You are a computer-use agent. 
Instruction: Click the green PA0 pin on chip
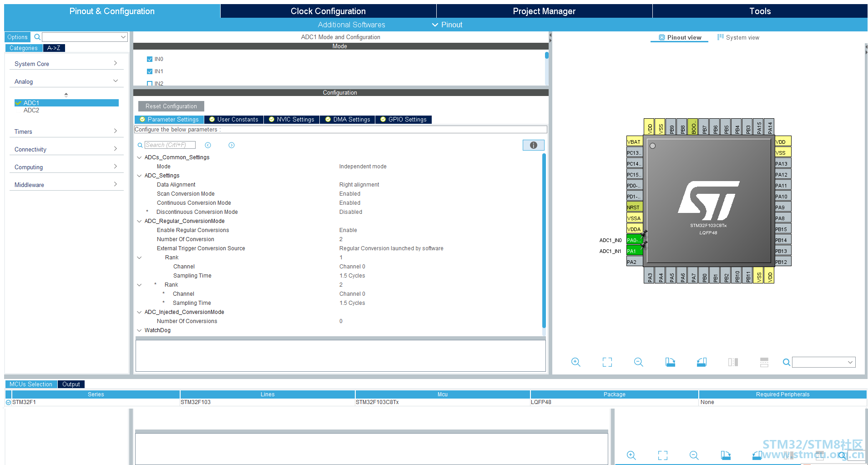coord(635,240)
